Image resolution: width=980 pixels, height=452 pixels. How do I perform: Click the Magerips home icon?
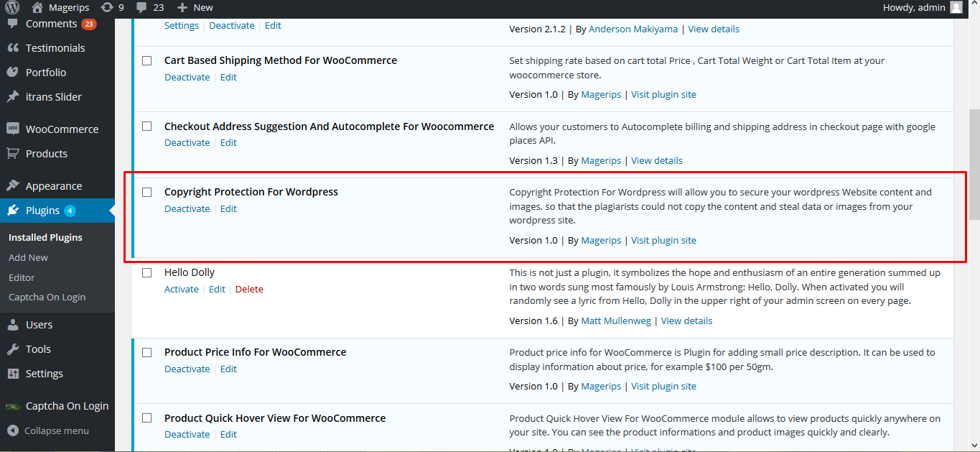pos(37,7)
